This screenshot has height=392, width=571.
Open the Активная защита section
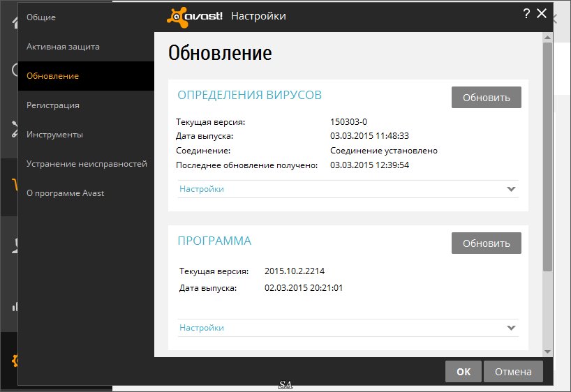tap(63, 47)
